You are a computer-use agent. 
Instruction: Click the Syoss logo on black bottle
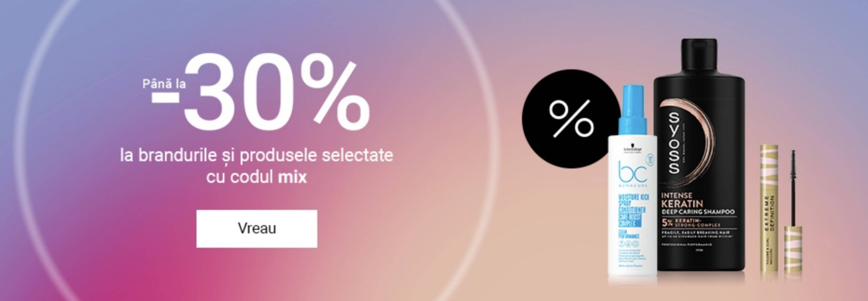[x=674, y=143]
